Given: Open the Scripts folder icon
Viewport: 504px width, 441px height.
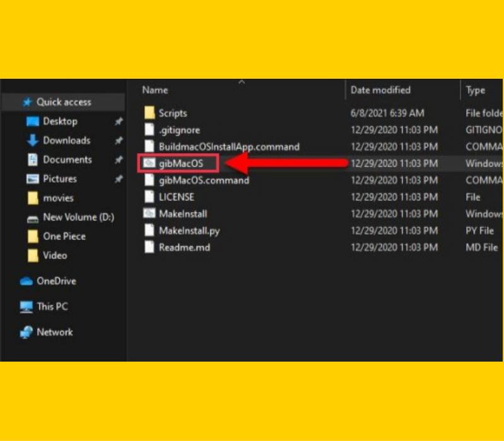Looking at the screenshot, I should 149,113.
